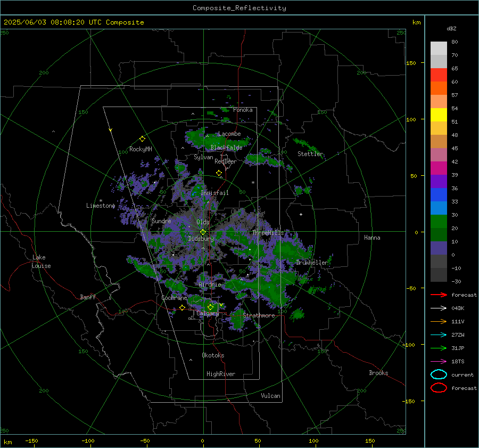Select the magenta 39-42 dBZ color swatch

pos(439,168)
